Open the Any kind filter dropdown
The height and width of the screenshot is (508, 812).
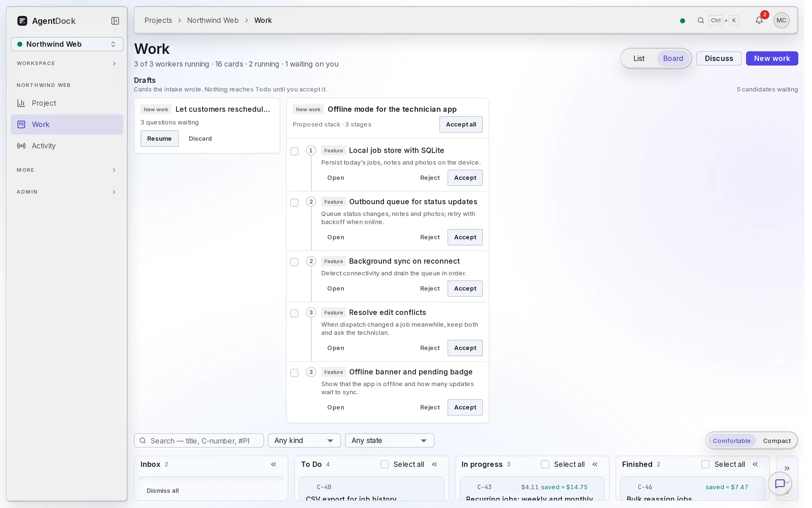click(304, 441)
